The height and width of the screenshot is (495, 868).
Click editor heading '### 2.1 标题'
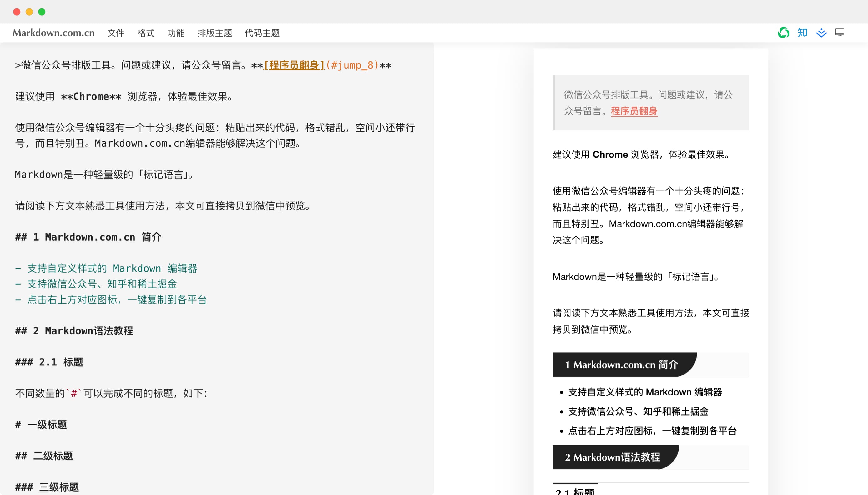[x=49, y=362]
